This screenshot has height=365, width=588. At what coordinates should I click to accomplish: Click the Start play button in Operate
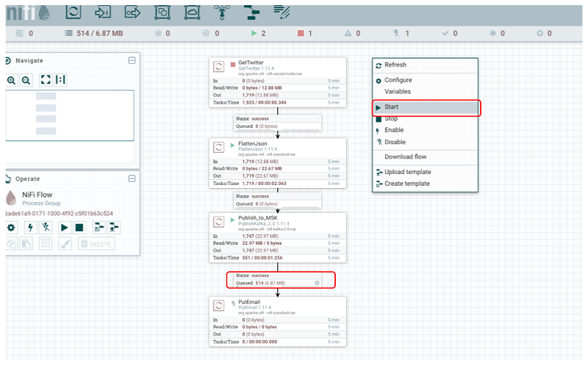64,227
